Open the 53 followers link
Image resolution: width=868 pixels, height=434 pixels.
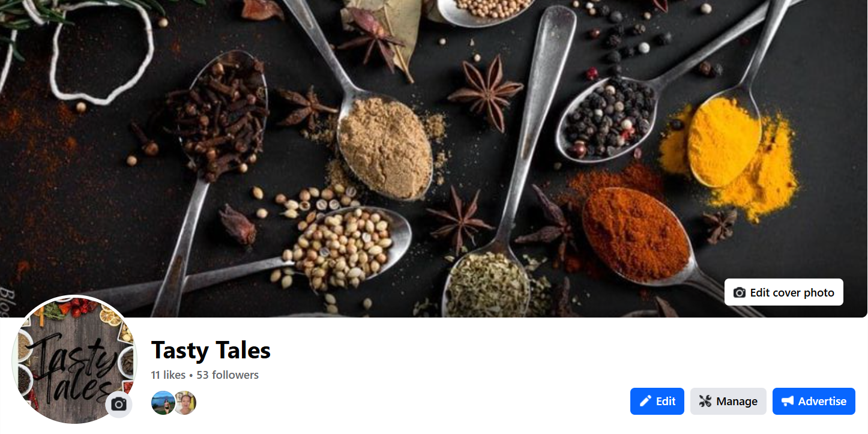[x=228, y=375]
